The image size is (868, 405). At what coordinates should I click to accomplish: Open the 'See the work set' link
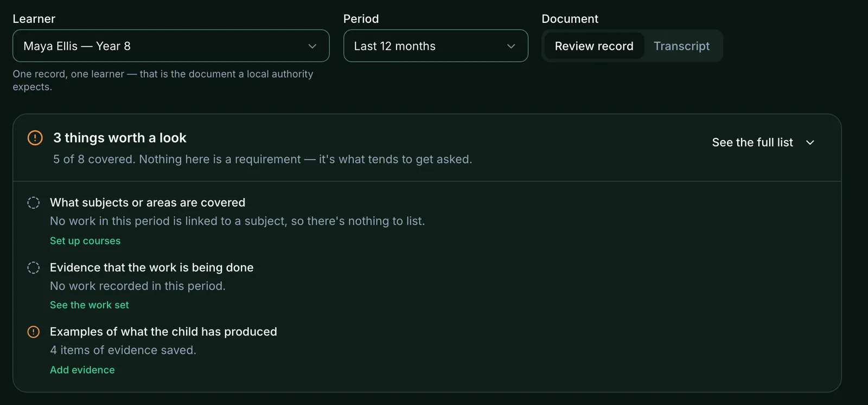[x=90, y=305]
